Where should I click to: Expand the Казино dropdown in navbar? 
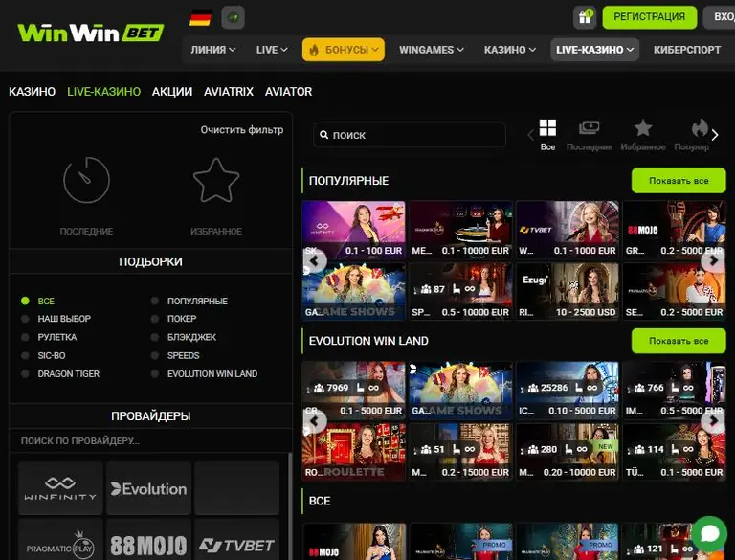[510, 50]
